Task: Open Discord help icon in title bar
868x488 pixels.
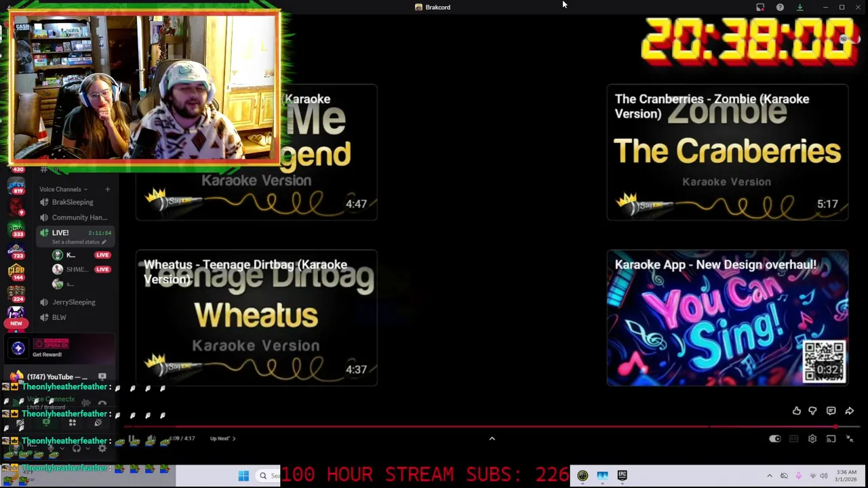Action: [x=780, y=7]
